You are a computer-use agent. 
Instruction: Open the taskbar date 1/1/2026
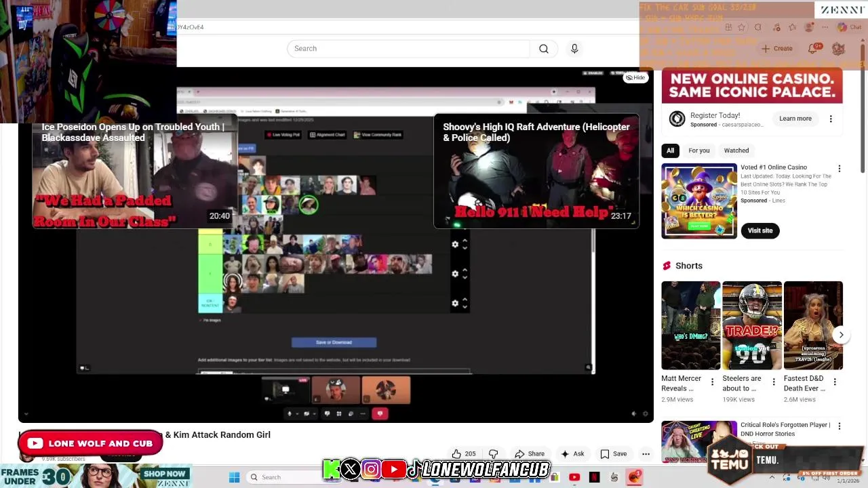pyautogui.click(x=848, y=481)
